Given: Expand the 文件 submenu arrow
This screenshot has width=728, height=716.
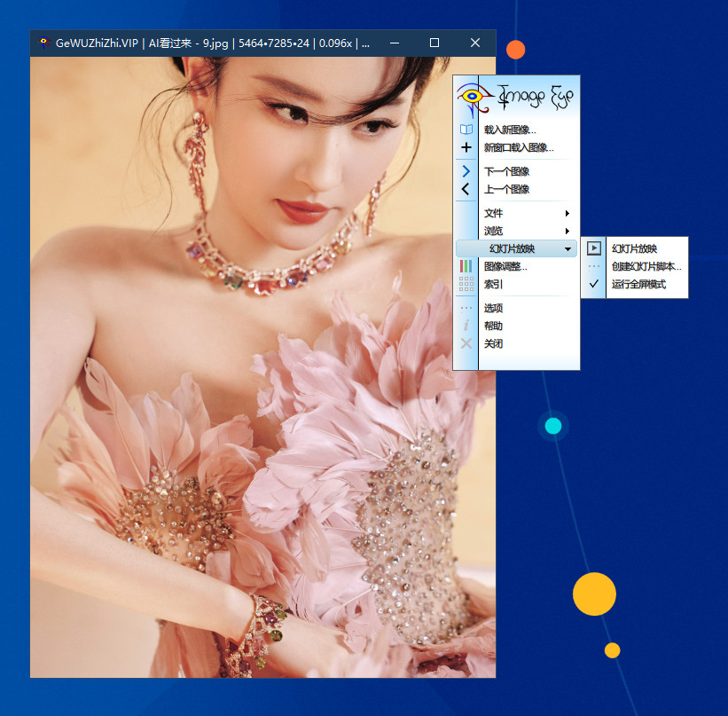Looking at the screenshot, I should click(567, 213).
